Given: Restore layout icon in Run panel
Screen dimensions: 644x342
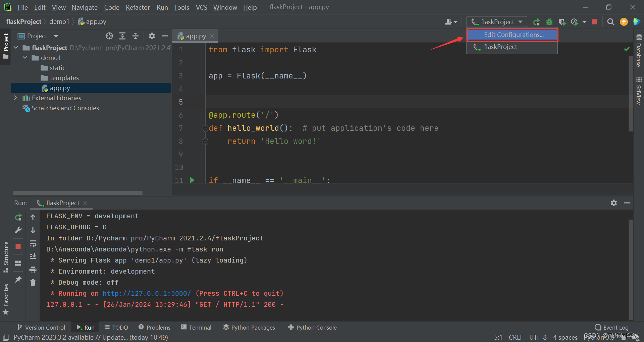Looking at the screenshot, I should (18, 263).
